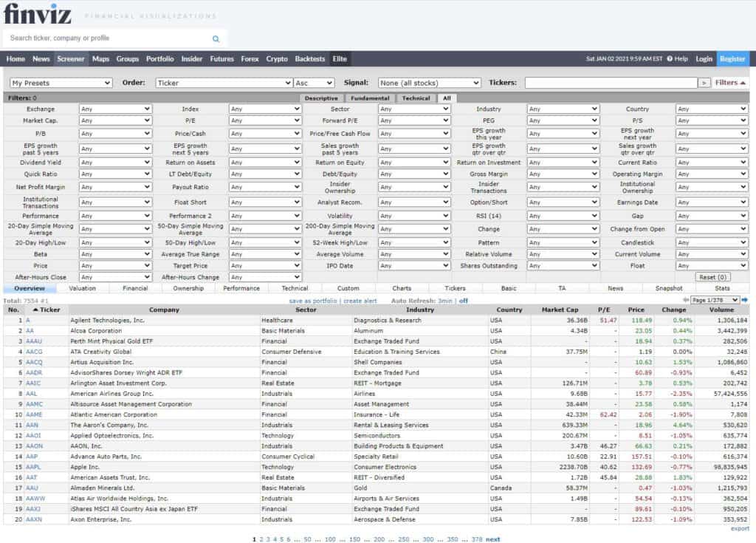Click the Register button

[x=732, y=59]
